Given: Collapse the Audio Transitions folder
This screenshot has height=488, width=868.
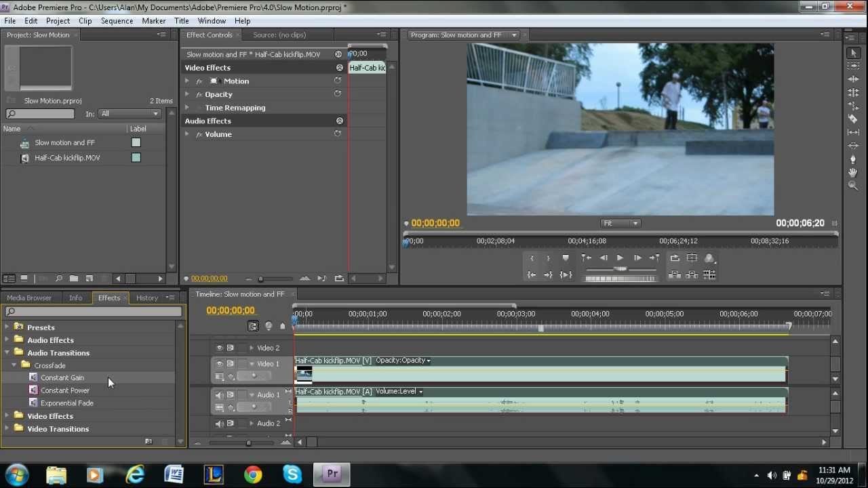Looking at the screenshot, I should tap(7, 352).
